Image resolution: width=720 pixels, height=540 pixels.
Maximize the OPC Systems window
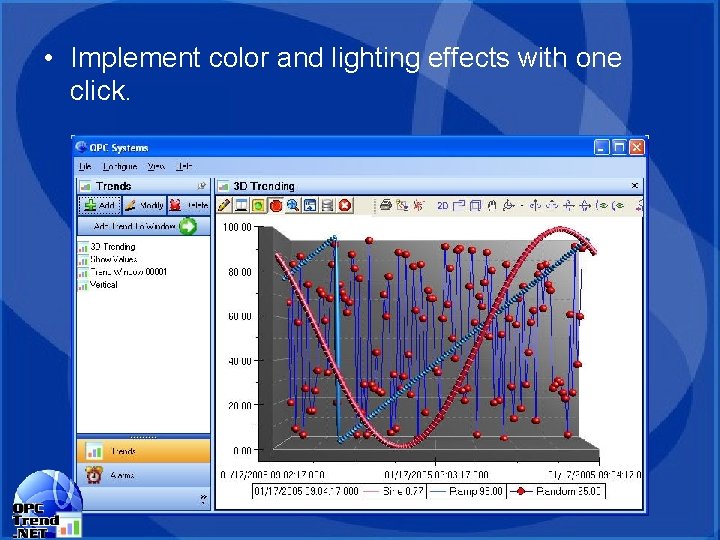click(619, 147)
